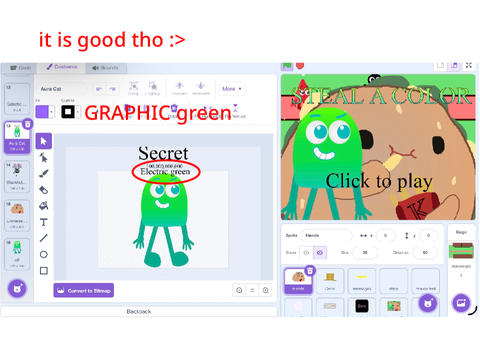Click the green flag to run
Image resolution: width=480 pixels, height=360 pixels.
pyautogui.click(x=287, y=66)
